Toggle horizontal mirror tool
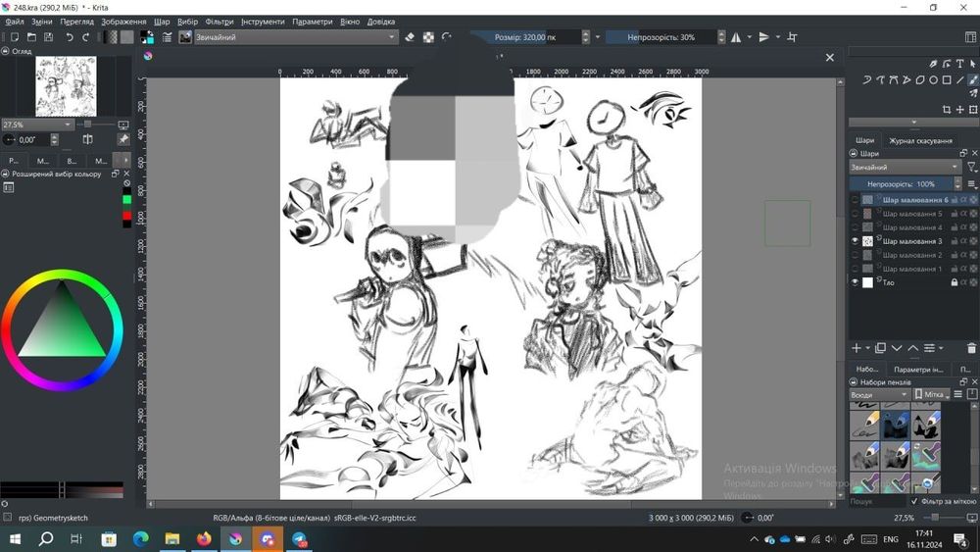Image resolution: width=980 pixels, height=552 pixels. pos(736,37)
